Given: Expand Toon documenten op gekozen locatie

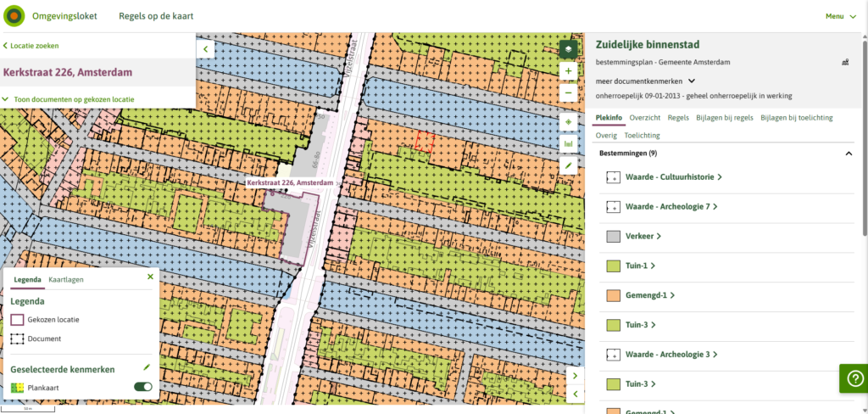Looking at the screenshot, I should 64,99.
